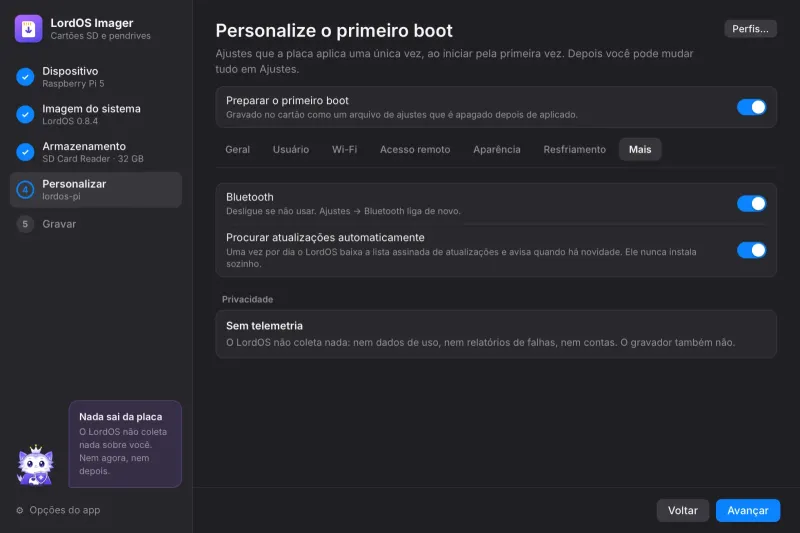The width and height of the screenshot is (800, 533).
Task: Click the Raspberry Pi 5 subtitle
Action: coord(73,84)
